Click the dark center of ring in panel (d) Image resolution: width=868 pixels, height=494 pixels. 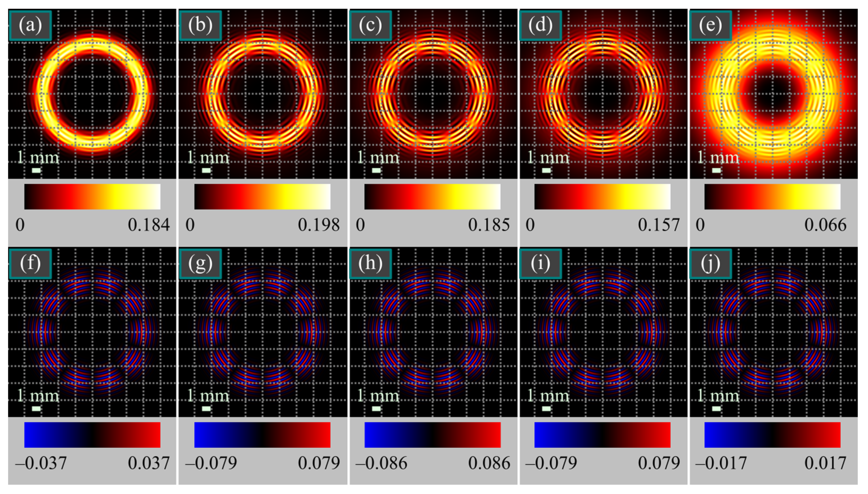(603, 93)
